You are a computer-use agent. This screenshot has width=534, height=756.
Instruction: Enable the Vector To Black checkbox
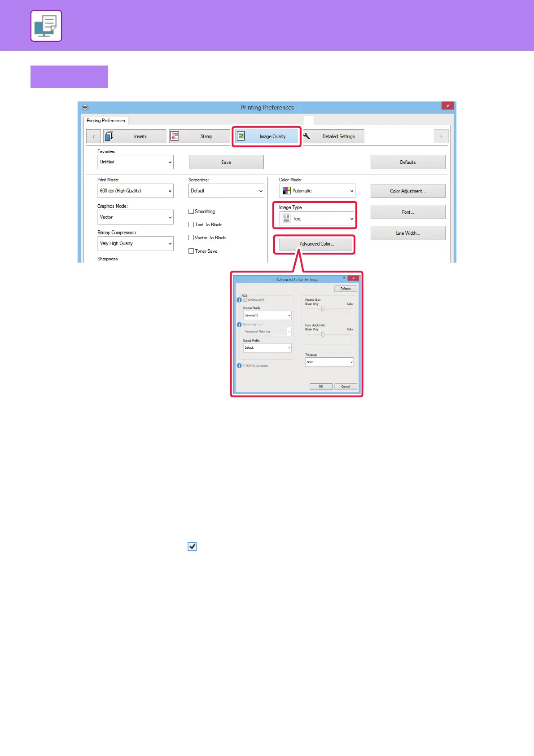click(191, 237)
